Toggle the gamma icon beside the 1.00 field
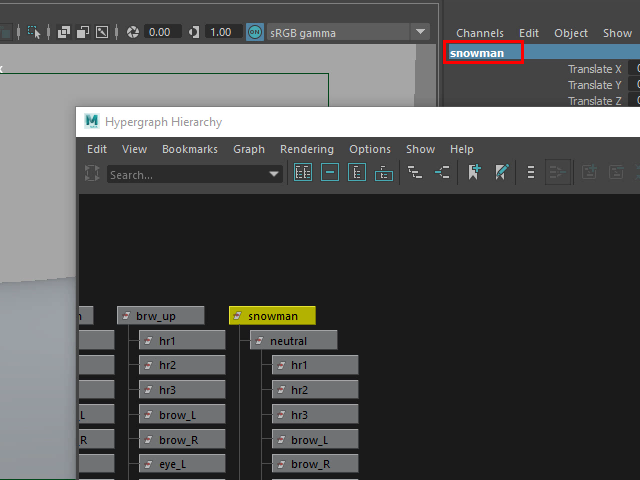The image size is (640, 480). (194, 32)
